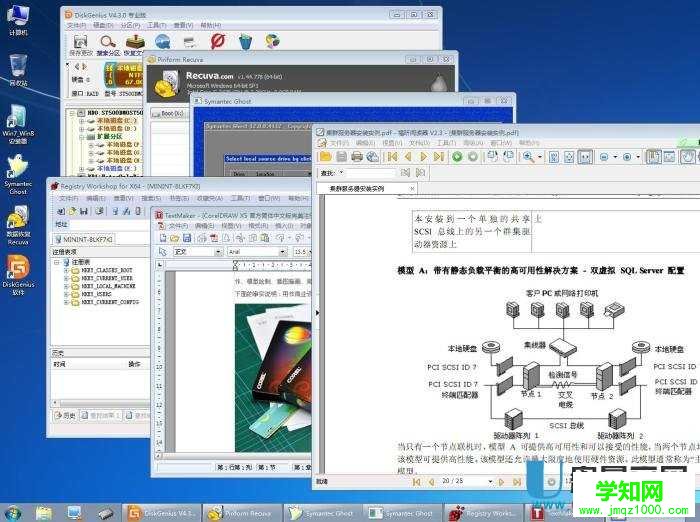Switch to the 历史 tab in Registry Workshop
Viewport: 700px width, 522px height.
(65, 415)
